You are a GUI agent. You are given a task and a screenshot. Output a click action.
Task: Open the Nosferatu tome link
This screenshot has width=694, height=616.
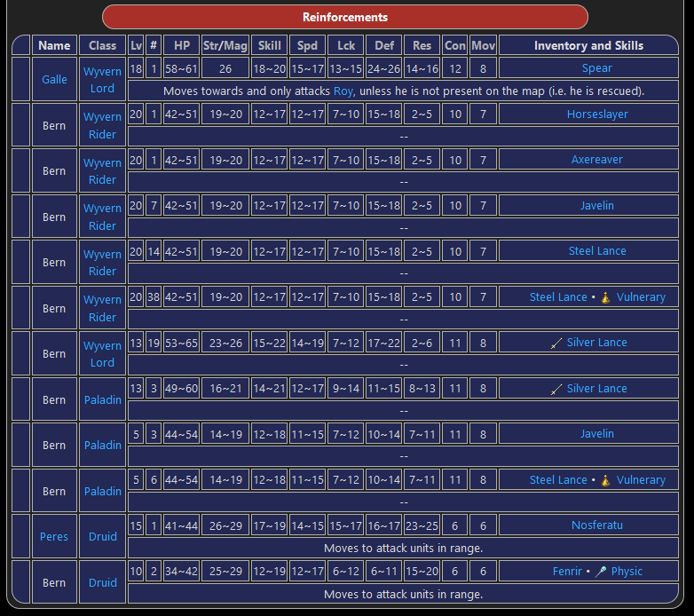pos(596,525)
